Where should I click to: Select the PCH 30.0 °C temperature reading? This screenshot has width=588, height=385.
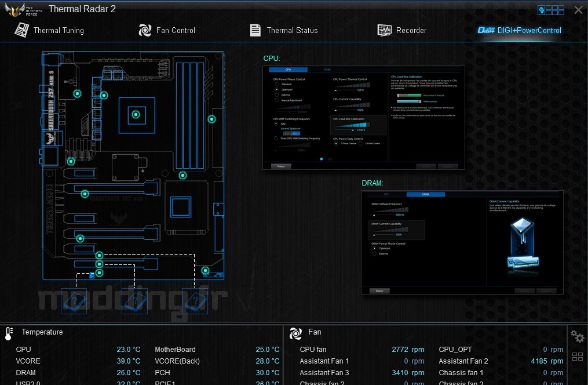click(217, 373)
